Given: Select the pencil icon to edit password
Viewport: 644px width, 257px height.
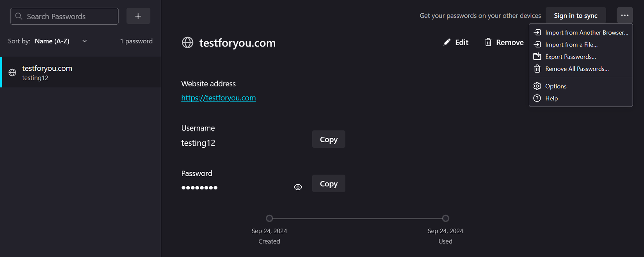Looking at the screenshot, I should (x=447, y=42).
